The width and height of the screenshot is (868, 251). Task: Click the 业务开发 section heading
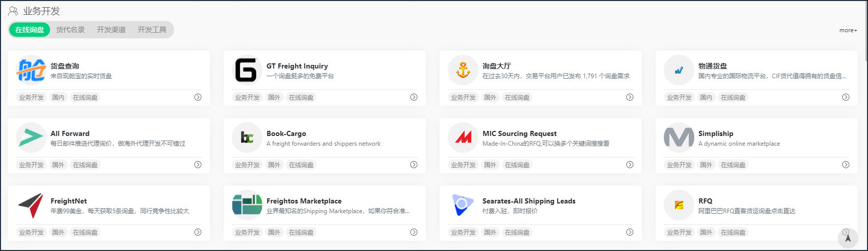(x=41, y=11)
